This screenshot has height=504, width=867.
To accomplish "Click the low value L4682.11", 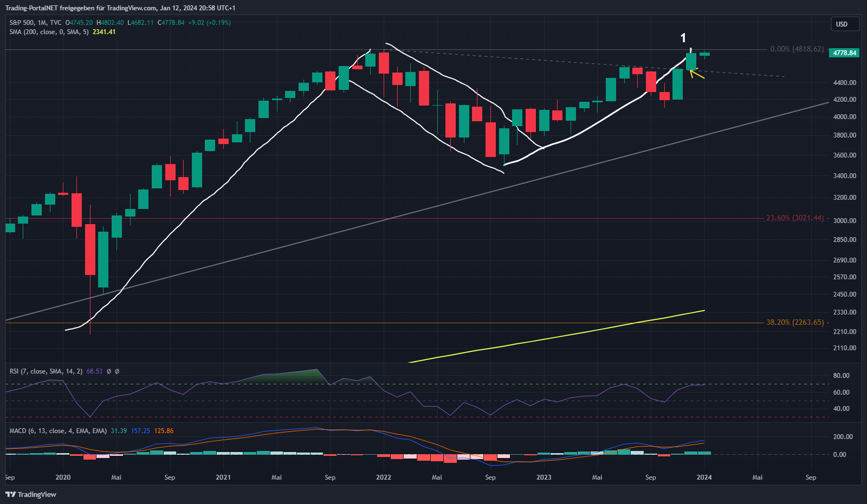I will [x=141, y=23].
